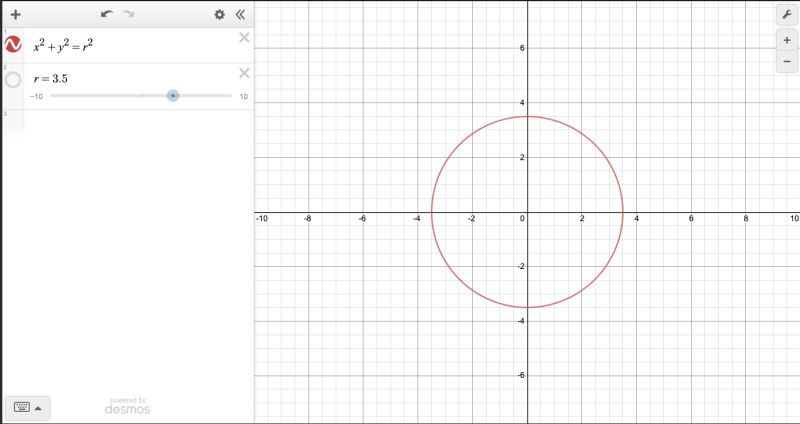
Task: Click the plus icon to add item
Action: pyautogui.click(x=16, y=15)
